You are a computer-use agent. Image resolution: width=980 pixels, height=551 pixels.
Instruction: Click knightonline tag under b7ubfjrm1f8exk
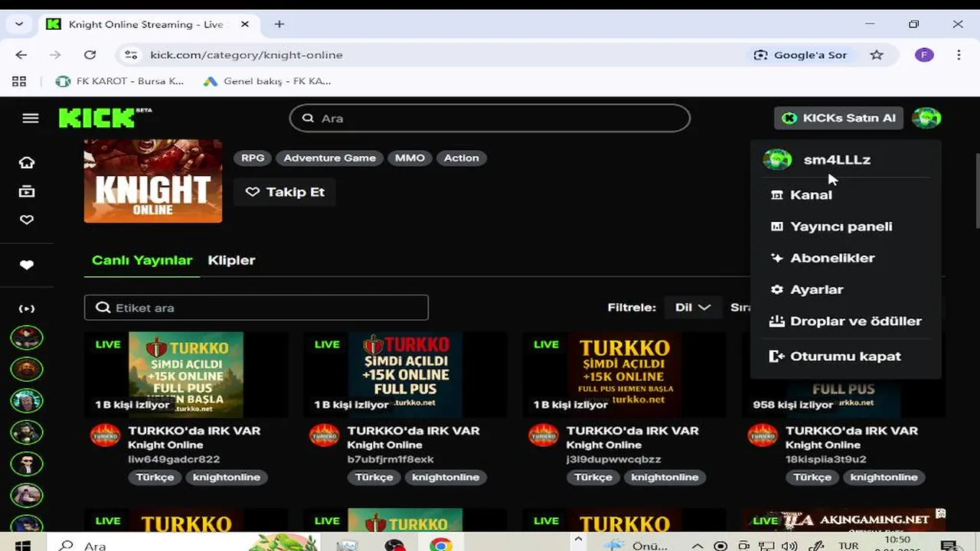coord(446,477)
